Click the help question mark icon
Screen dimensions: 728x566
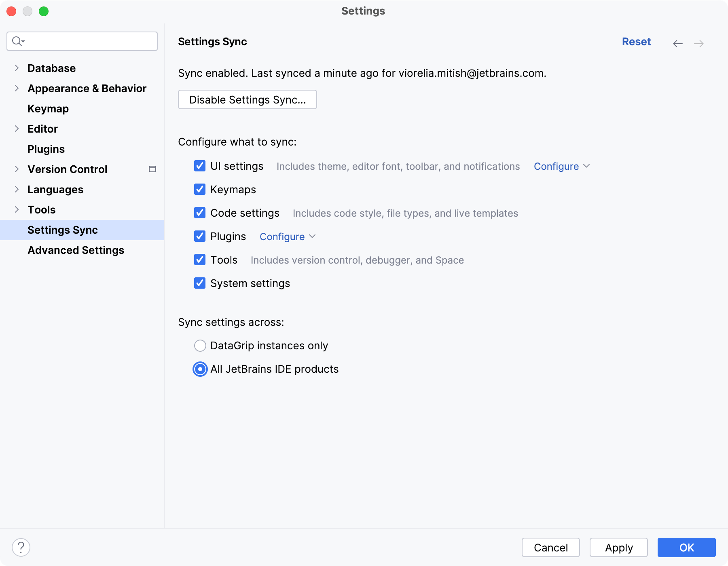(21, 548)
